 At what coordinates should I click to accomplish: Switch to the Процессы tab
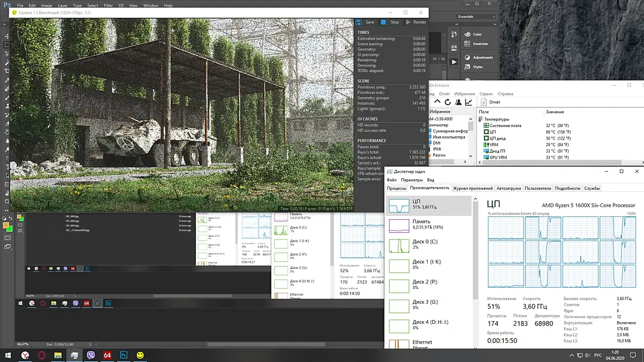396,189
